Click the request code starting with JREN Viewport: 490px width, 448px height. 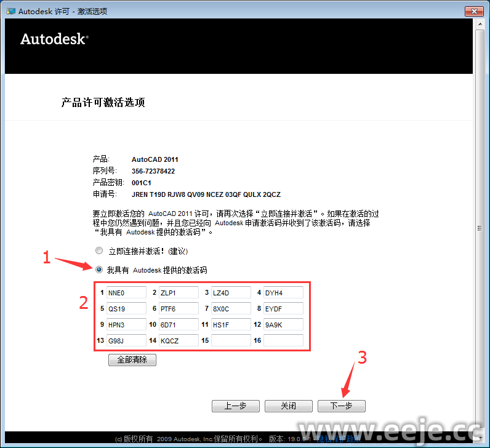click(206, 194)
